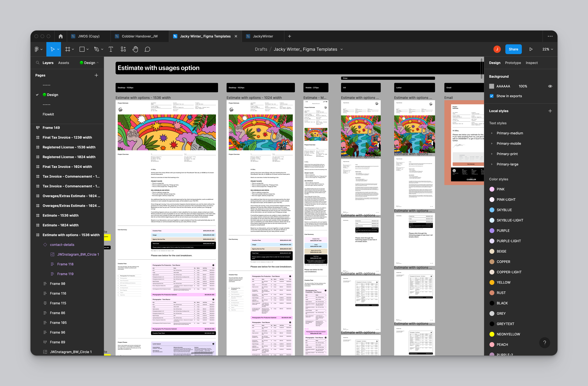
Task: Open the Figma main menu icon
Action: [37, 49]
